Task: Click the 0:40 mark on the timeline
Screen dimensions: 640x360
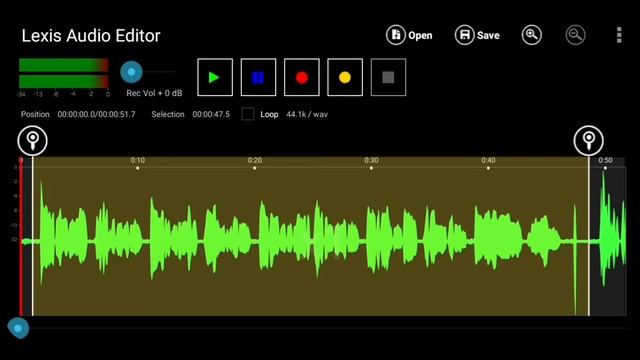Action: click(x=488, y=160)
